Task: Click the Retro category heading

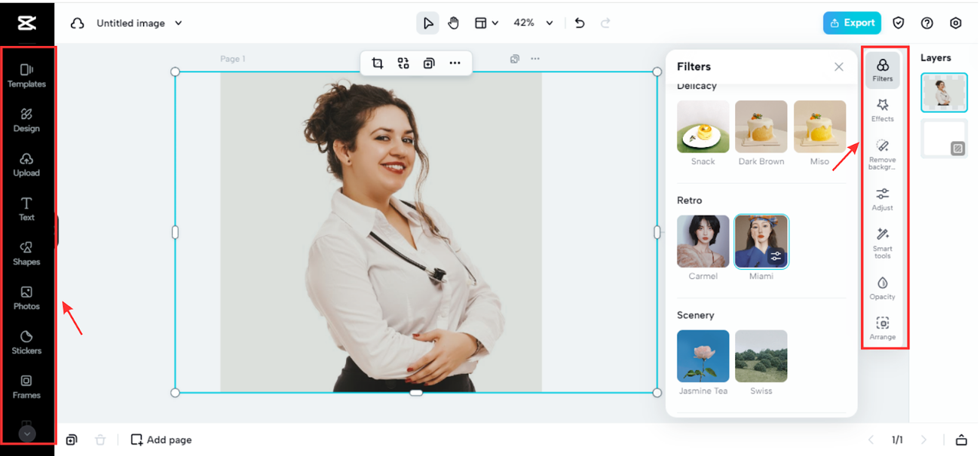Action: 689,200
